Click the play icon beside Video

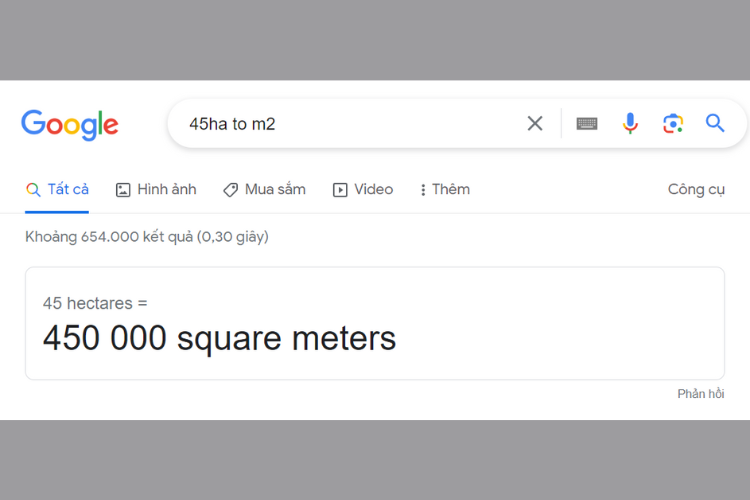point(340,190)
